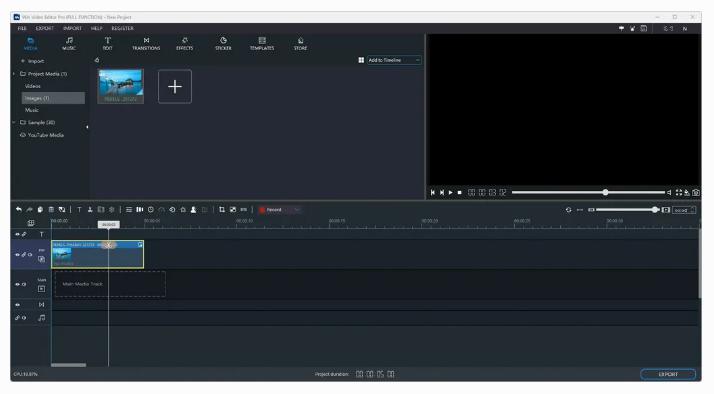The height and width of the screenshot is (394, 714).
Task: Open the Export menu
Action: (x=45, y=28)
